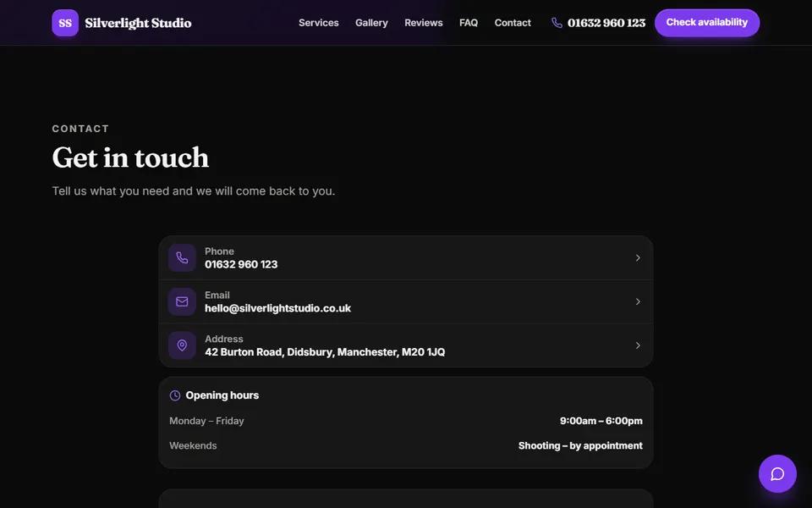Open the FAQ nav item
The height and width of the screenshot is (508, 812).
pos(469,23)
